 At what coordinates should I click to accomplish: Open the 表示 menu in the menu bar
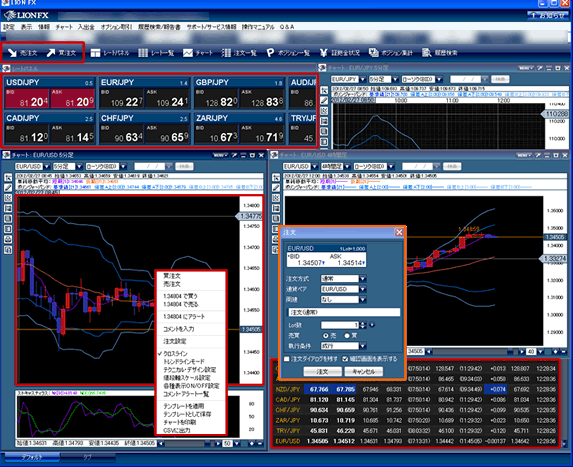26,27
